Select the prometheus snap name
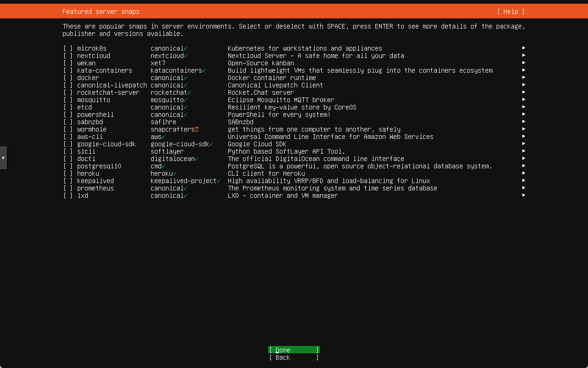Screen dimensions: 588x368 96,188
